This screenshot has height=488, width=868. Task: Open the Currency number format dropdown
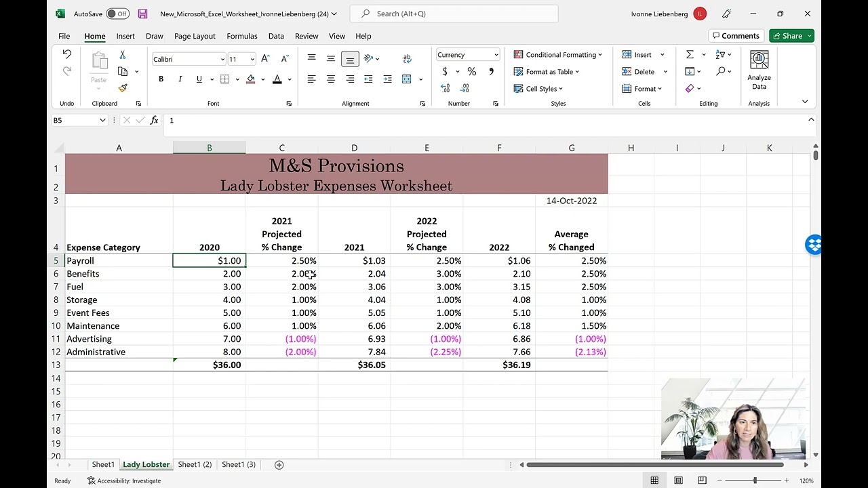[496, 55]
